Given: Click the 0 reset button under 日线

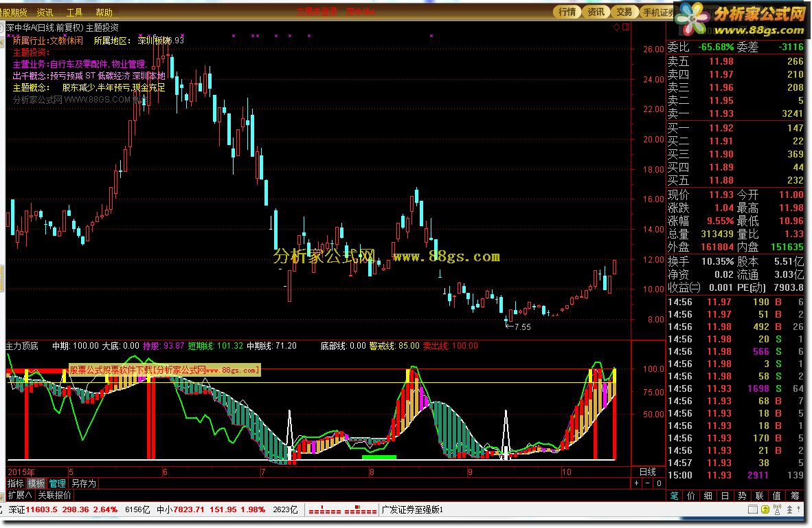Looking at the screenshot, I should pyautogui.click(x=659, y=483).
